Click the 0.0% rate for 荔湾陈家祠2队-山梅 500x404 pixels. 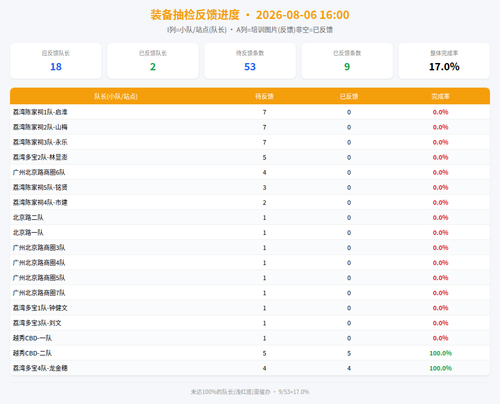point(440,127)
